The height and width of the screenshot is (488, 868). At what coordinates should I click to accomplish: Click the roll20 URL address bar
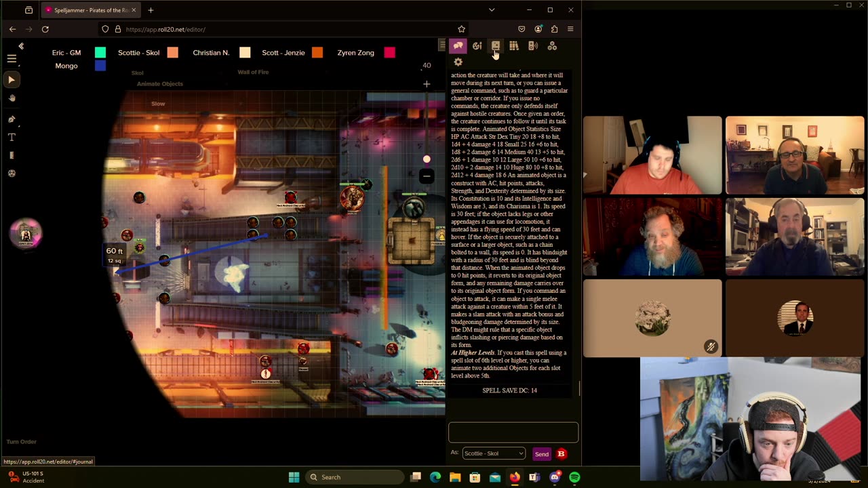point(285,29)
